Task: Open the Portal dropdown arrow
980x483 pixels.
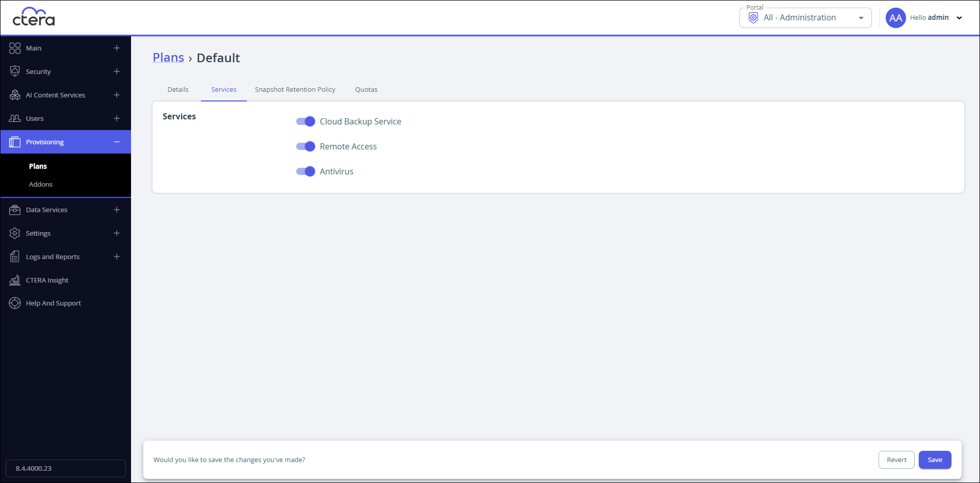Action: click(861, 18)
